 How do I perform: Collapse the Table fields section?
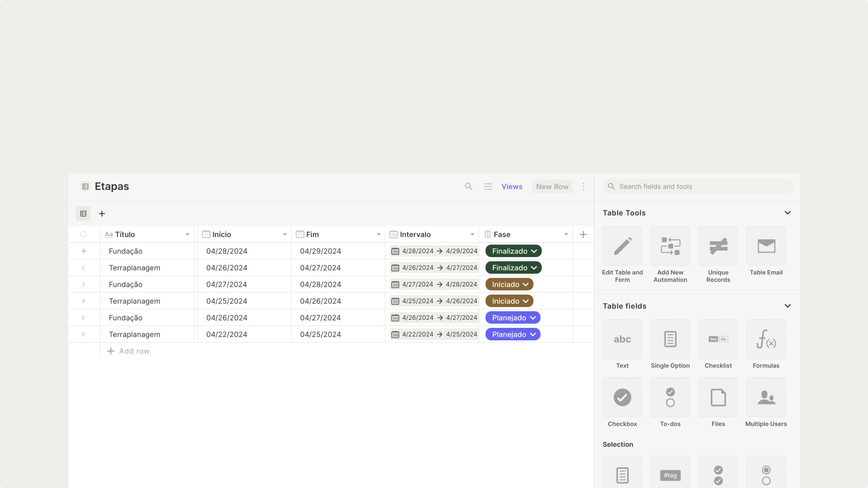coord(787,306)
